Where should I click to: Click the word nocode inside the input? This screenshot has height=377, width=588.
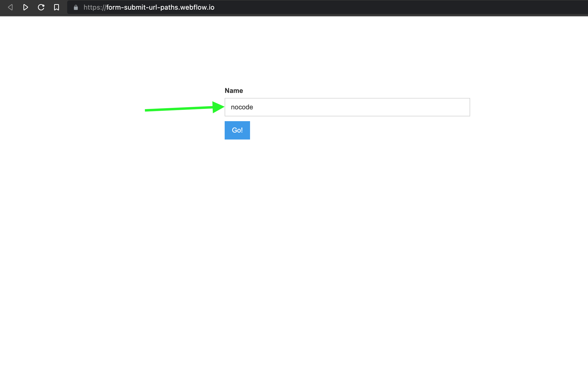[x=242, y=107]
